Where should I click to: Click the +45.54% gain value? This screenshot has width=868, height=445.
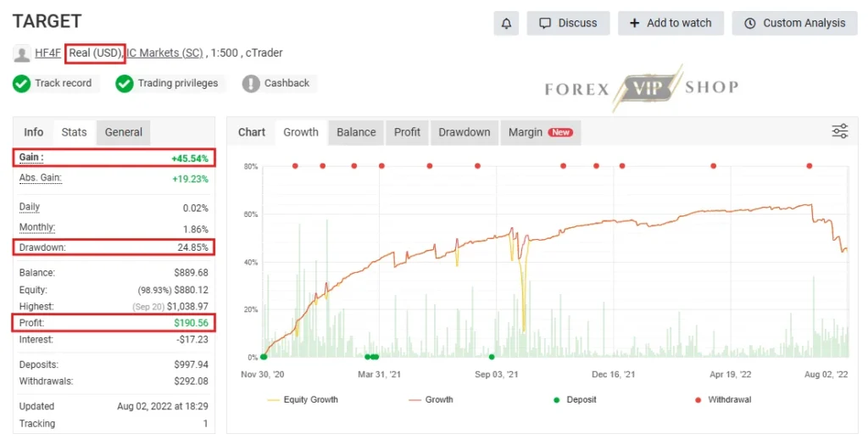190,159
